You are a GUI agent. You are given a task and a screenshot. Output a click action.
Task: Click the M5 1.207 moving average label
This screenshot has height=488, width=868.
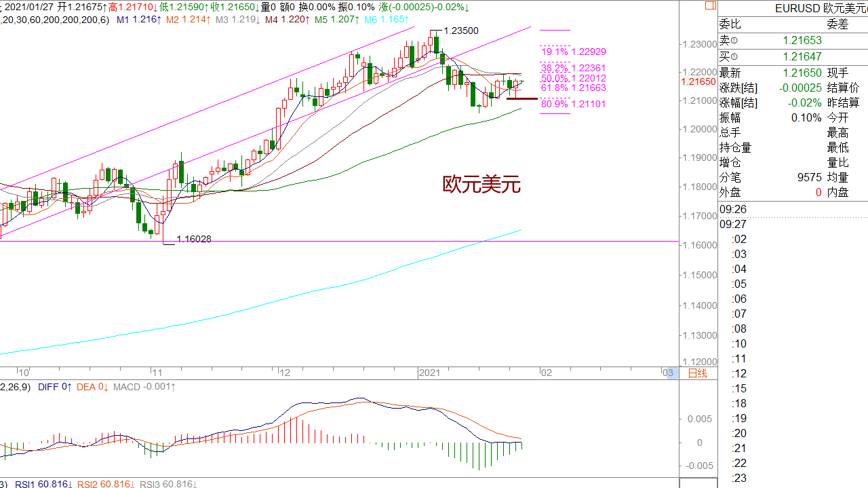[337, 20]
